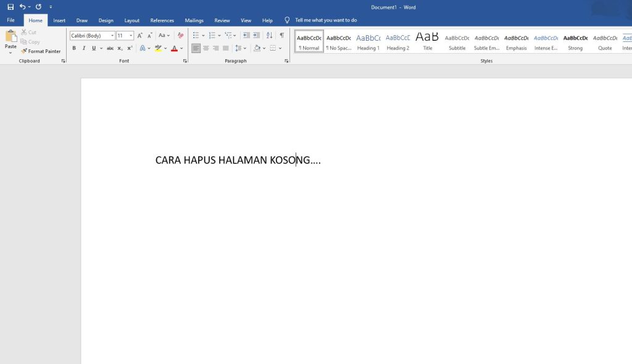Screen dimensions: 632x364
Task: Open the font size 11 dropdown
Action: (x=131, y=35)
